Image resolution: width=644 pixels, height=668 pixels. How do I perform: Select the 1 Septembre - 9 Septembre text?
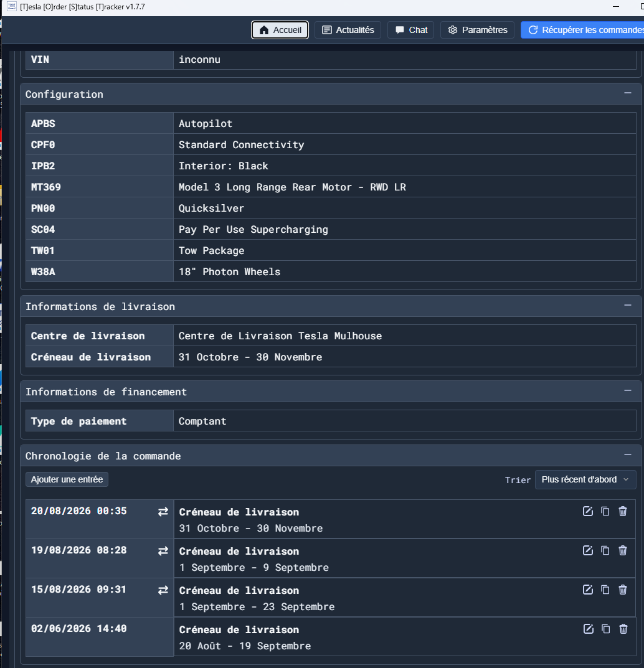coord(254,568)
